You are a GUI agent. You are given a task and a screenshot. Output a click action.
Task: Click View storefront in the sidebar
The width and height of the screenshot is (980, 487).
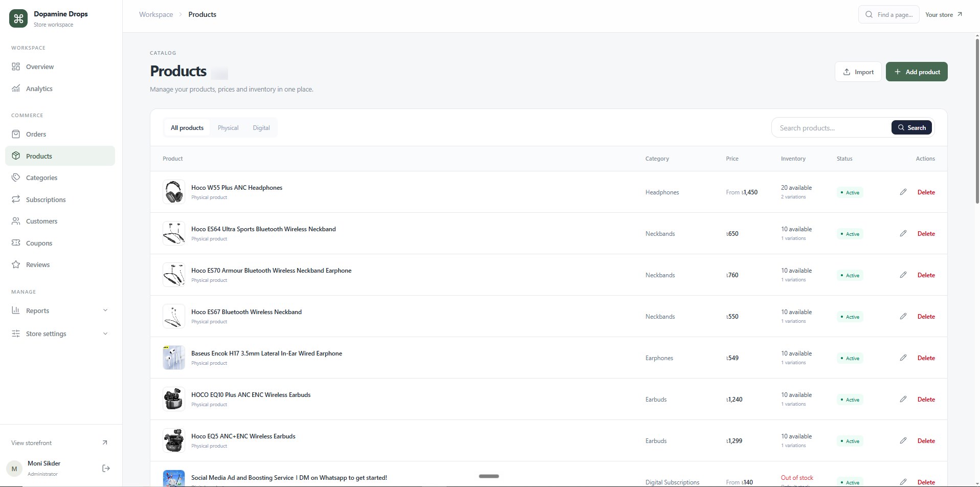60,442
